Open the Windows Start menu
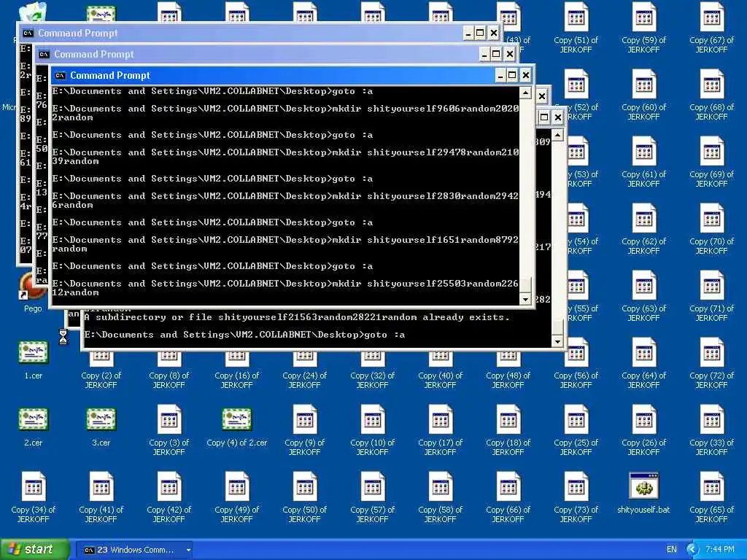 click(34, 550)
